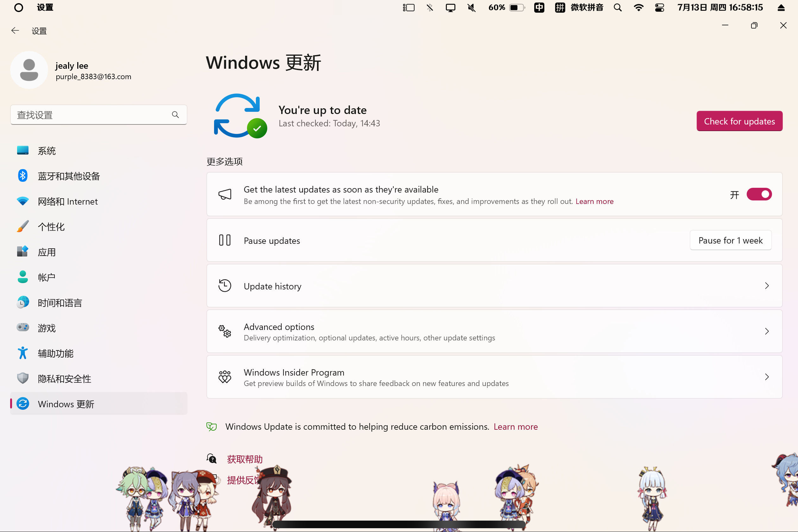Click the "You're up to date" status text

[322, 110]
